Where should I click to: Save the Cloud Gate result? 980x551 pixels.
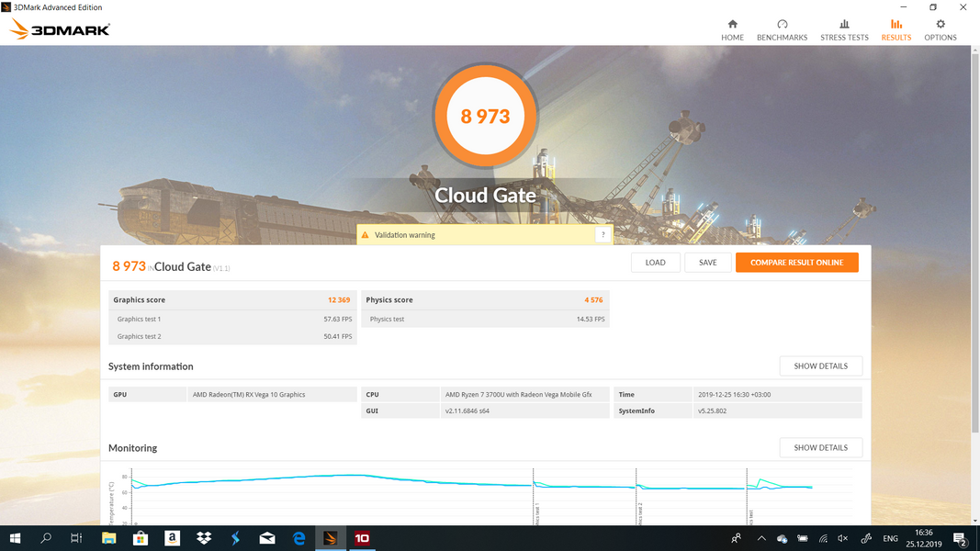[707, 263]
